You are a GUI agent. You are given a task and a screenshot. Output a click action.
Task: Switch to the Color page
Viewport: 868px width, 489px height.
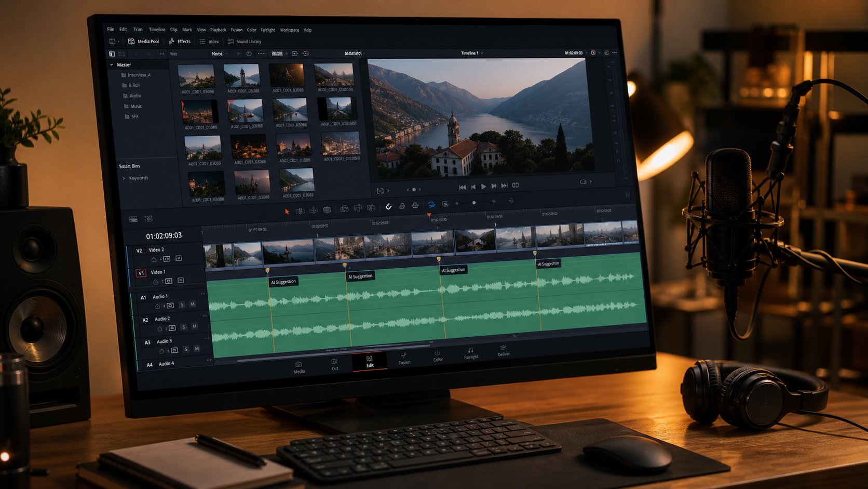click(438, 356)
